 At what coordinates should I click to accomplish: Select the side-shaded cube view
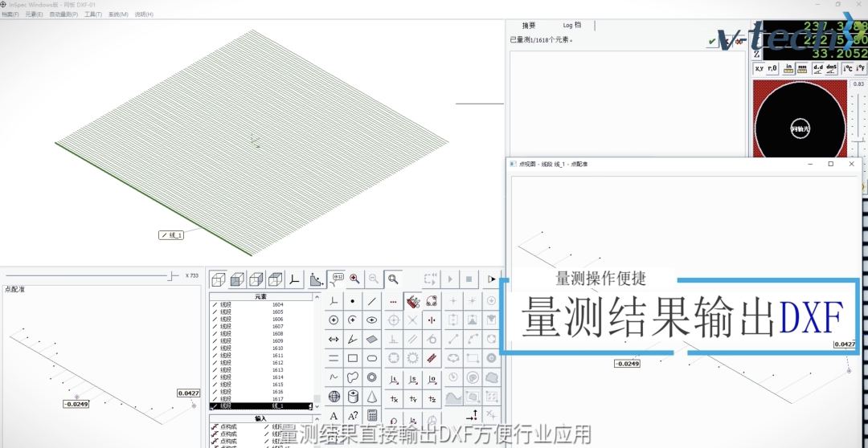[256, 279]
